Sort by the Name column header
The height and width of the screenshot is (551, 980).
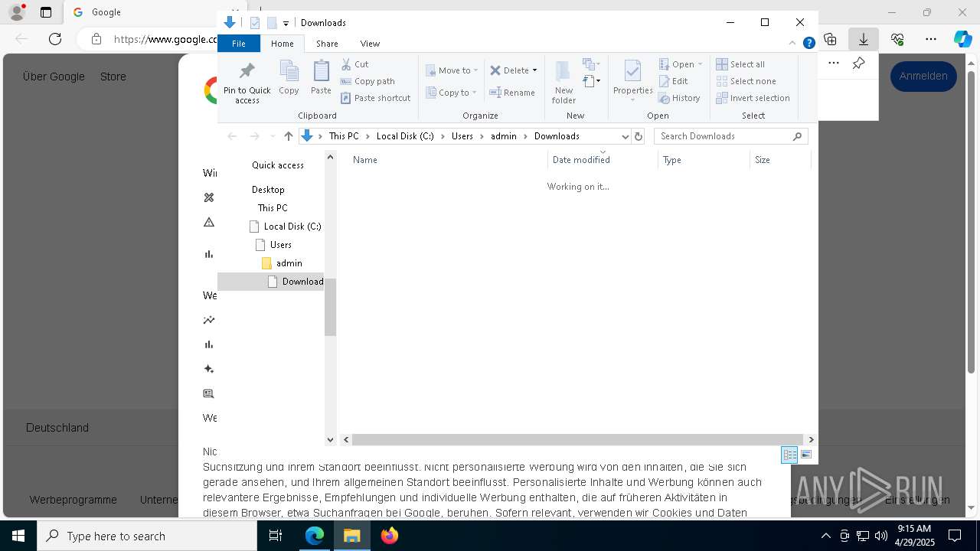[447, 160]
